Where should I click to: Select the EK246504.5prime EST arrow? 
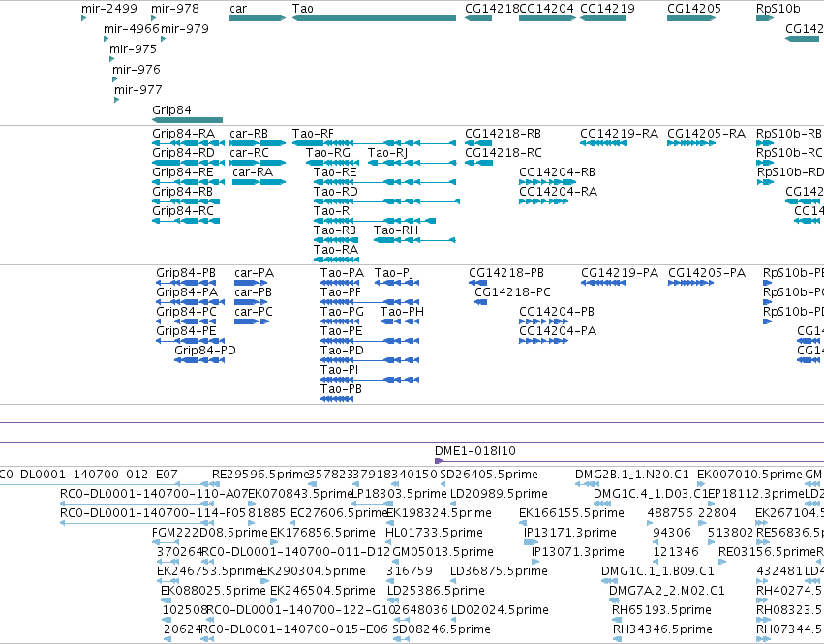click(x=274, y=600)
